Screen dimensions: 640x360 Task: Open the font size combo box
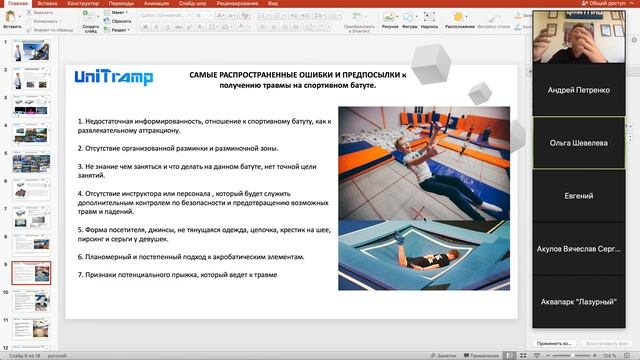click(x=203, y=16)
